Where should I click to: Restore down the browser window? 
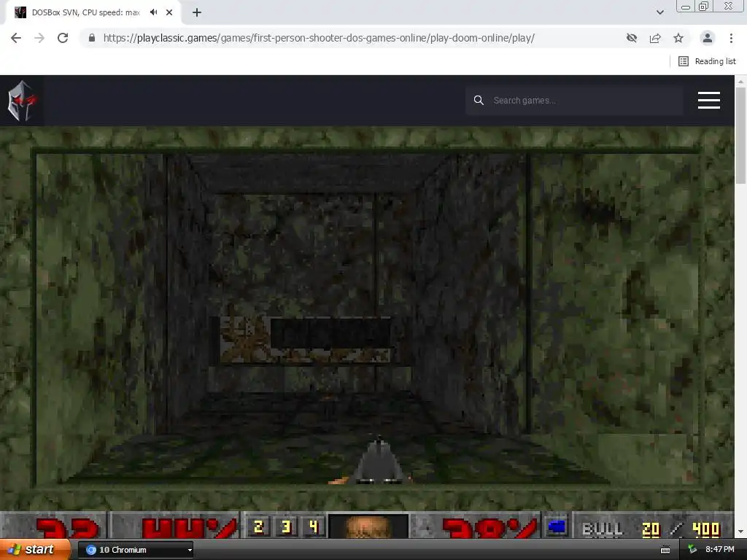(703, 6)
